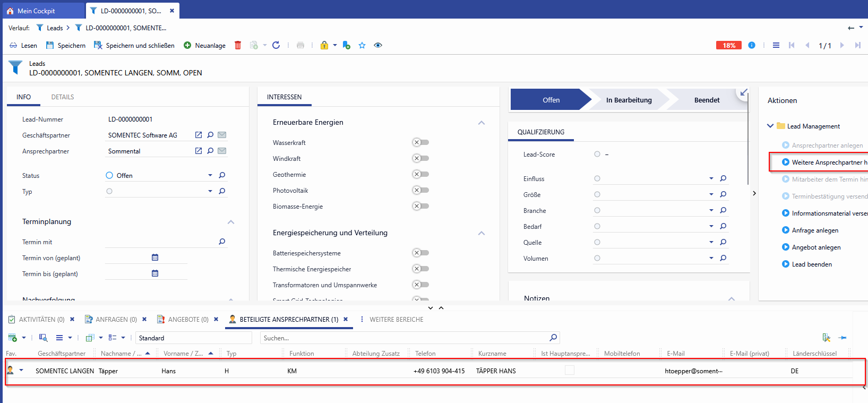Click the blue info icon near 18%

tap(752, 45)
